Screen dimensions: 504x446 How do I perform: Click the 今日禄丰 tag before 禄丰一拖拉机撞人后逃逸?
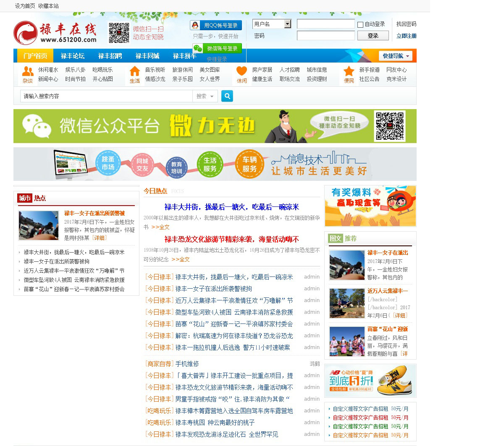coord(159,347)
